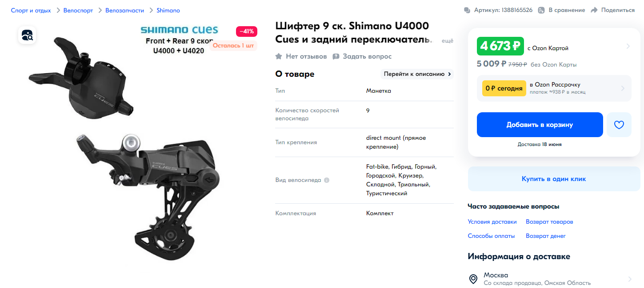The height and width of the screenshot is (288, 644).
Task: Click Купить в один клик
Action: coord(554,179)
